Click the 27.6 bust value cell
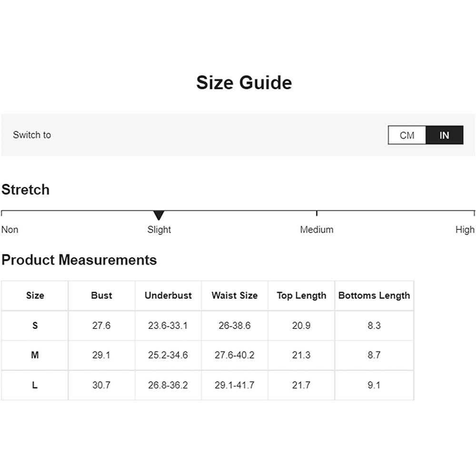Screen dimensions: 476x476 point(101,326)
